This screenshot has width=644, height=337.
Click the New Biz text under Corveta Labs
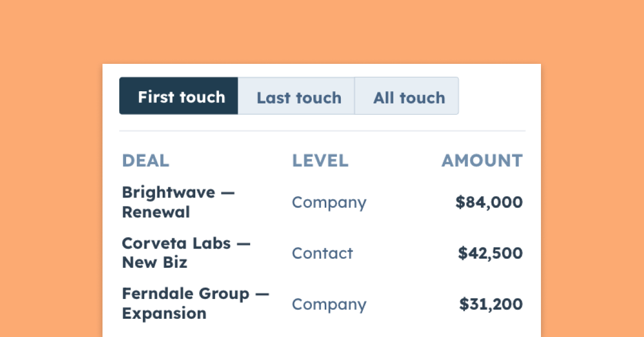coord(155,263)
